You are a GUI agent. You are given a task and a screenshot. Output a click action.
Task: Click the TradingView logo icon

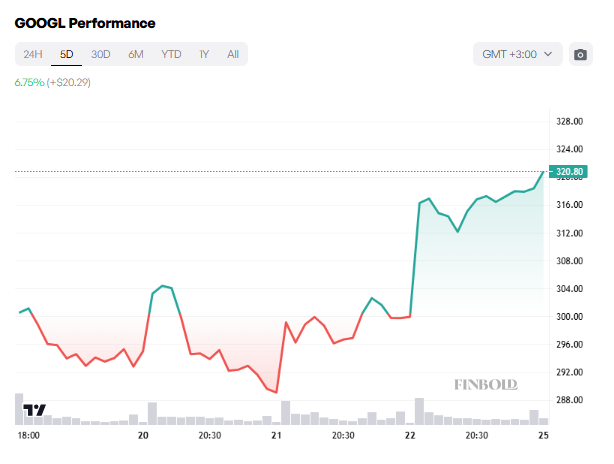(x=35, y=410)
